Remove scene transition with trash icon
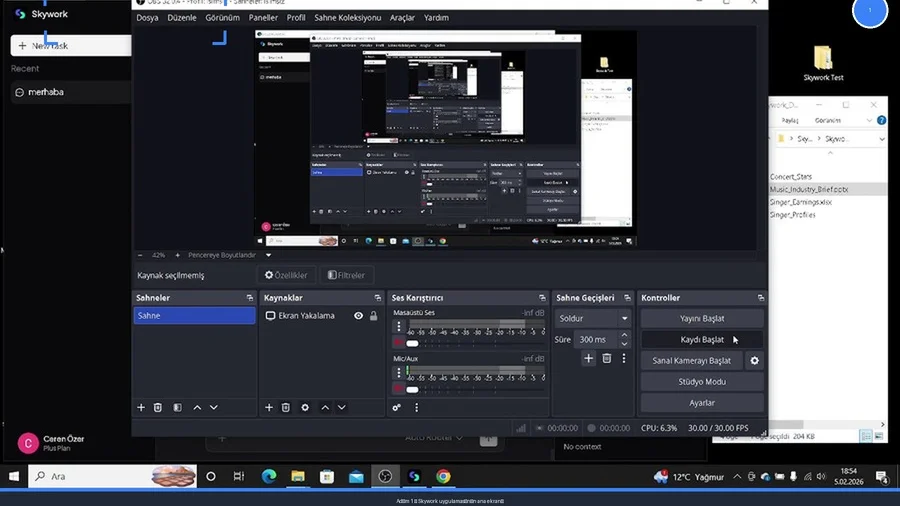The width and height of the screenshot is (900, 506). click(x=606, y=358)
